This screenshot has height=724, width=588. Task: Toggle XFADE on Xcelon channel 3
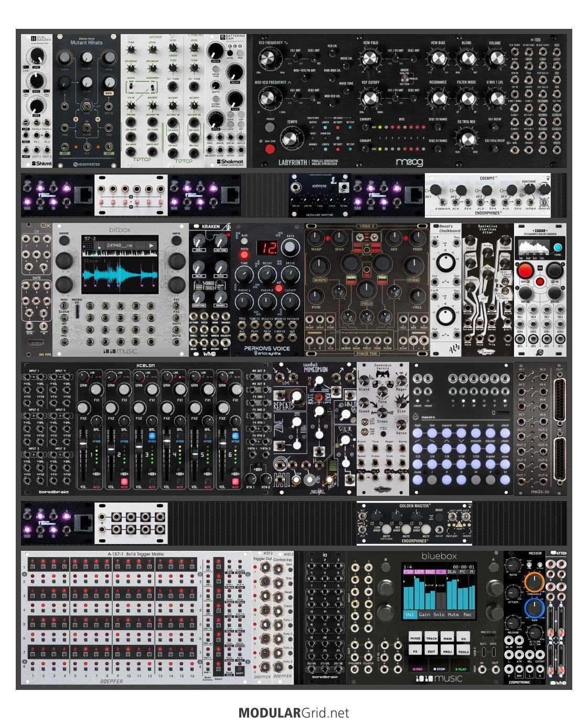tap(152, 436)
